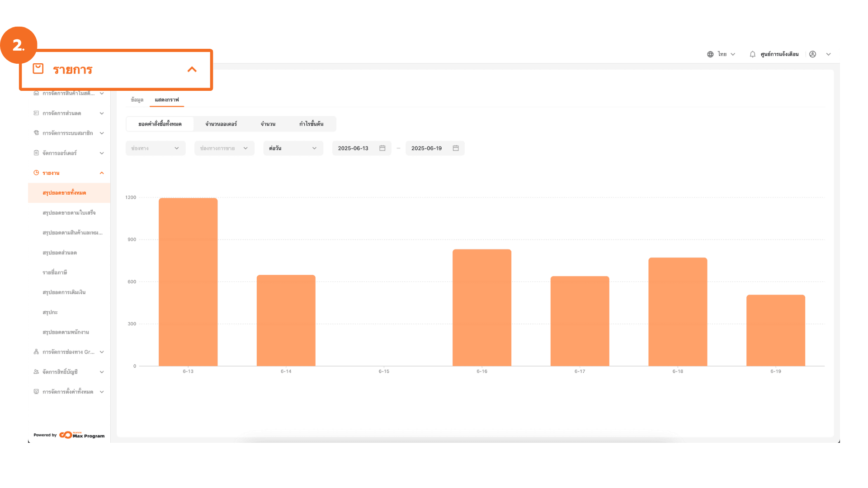Click the รายงาน pie clock icon
This screenshot has height=488, width=868.
[36, 173]
